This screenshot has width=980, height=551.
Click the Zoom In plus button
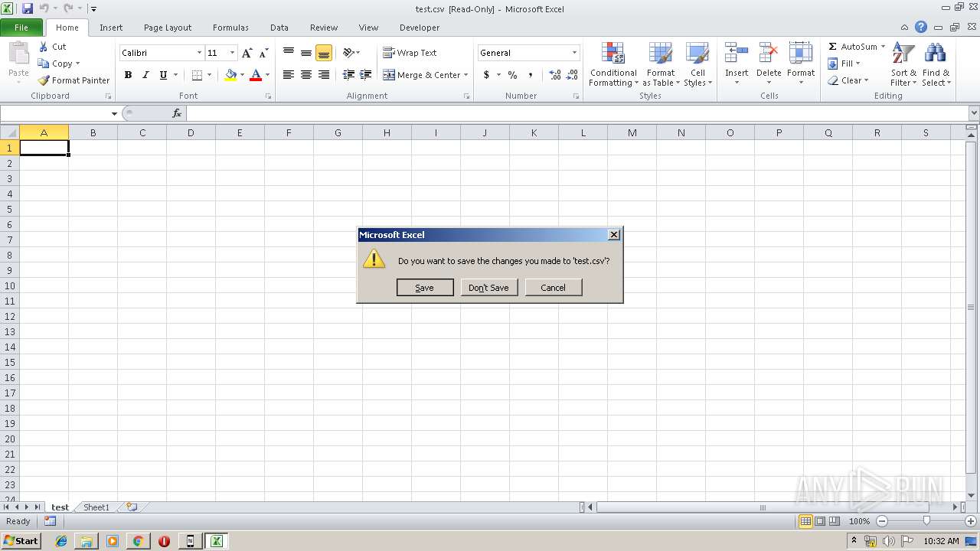pyautogui.click(x=970, y=521)
